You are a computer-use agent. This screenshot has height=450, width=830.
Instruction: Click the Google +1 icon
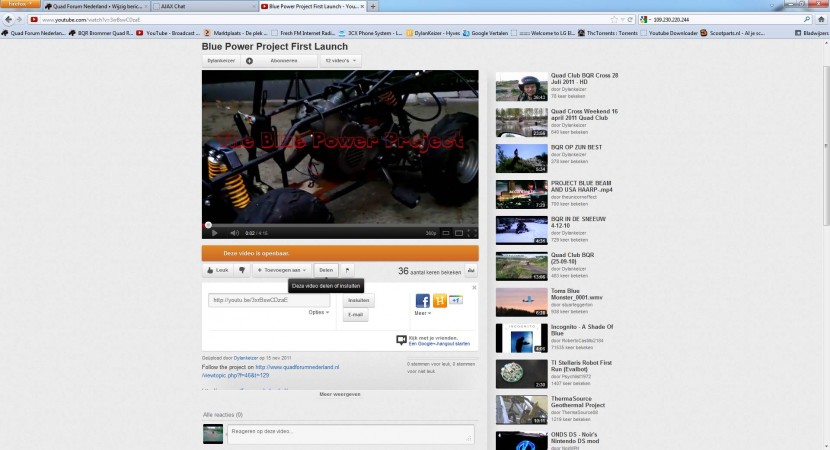(x=455, y=299)
